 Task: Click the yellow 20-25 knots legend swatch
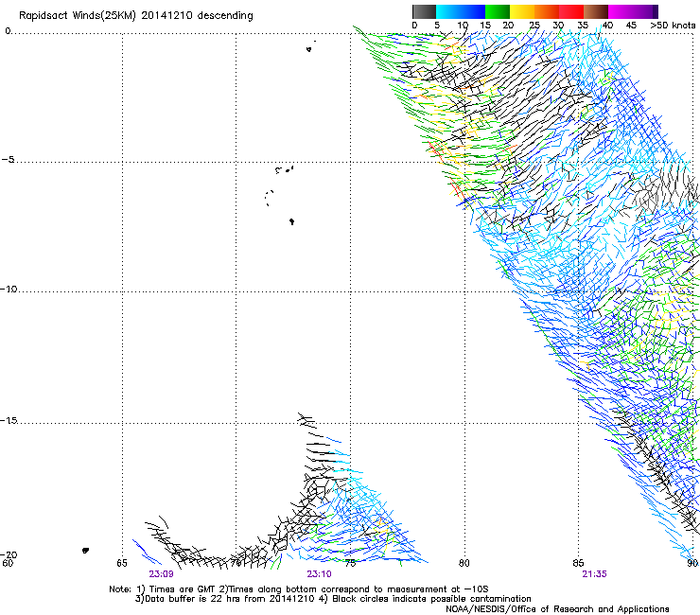(x=522, y=11)
